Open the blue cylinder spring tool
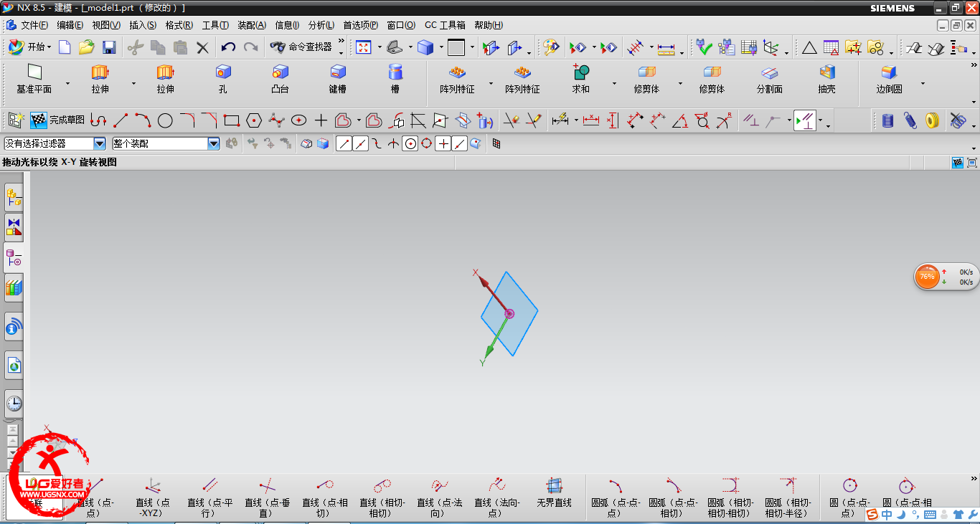Viewport: 980px width, 524px height. click(x=888, y=120)
